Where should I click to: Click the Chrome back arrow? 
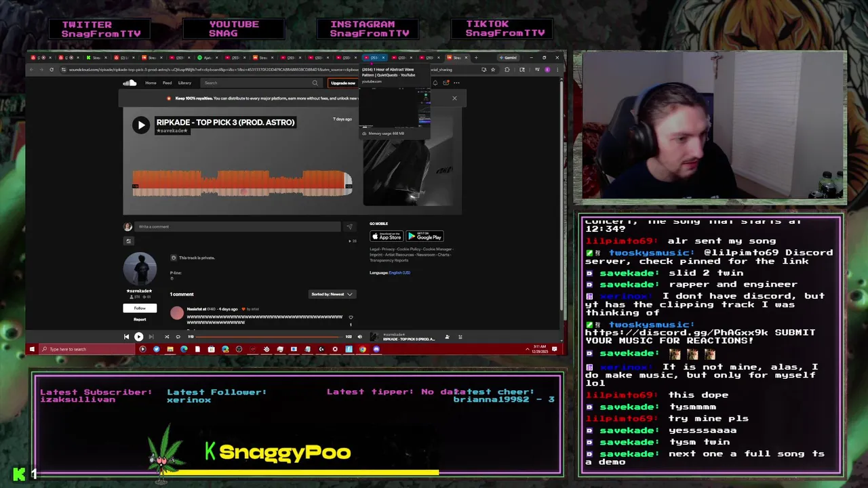pos(32,69)
